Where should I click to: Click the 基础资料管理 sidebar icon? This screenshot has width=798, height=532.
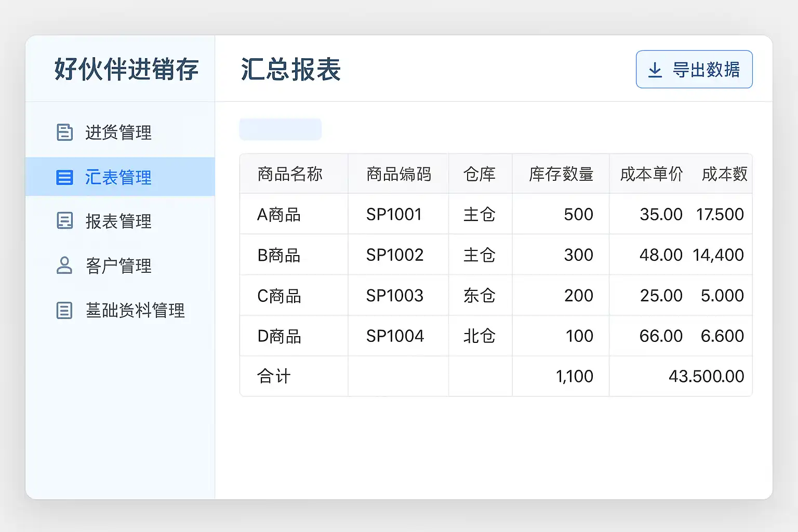pyautogui.click(x=64, y=310)
